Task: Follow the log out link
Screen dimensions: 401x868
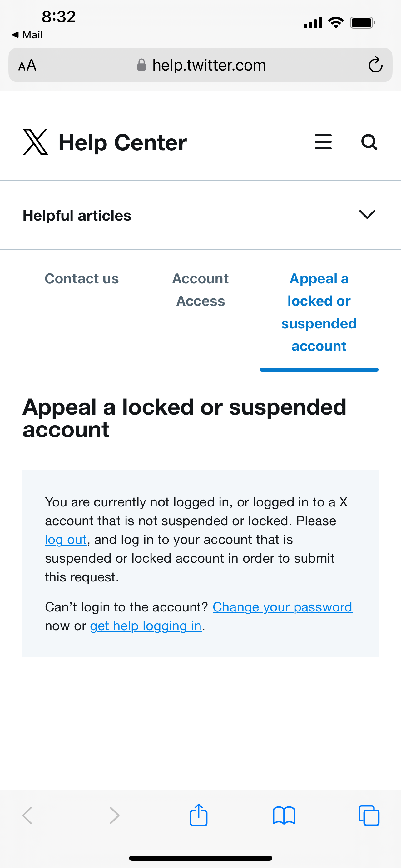Action: pos(66,540)
